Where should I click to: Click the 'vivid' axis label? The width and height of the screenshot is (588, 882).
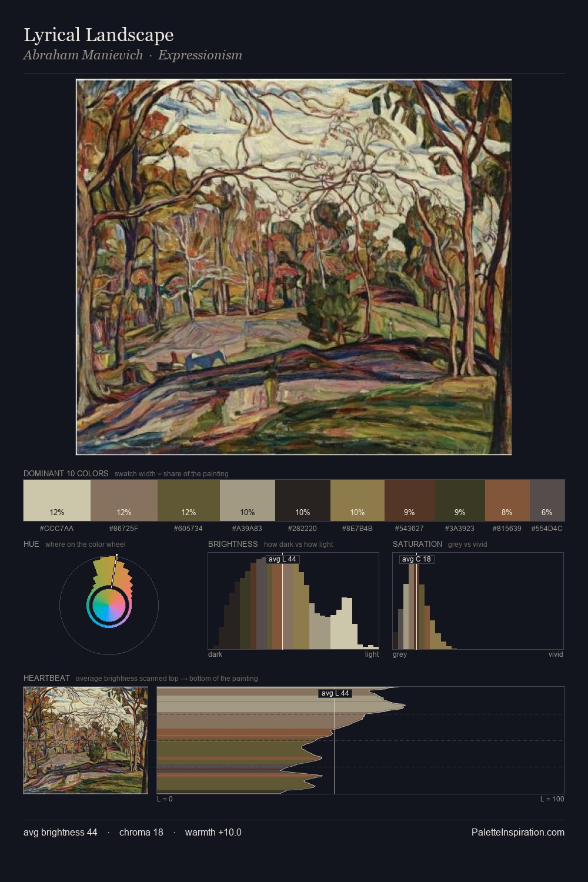[556, 654]
